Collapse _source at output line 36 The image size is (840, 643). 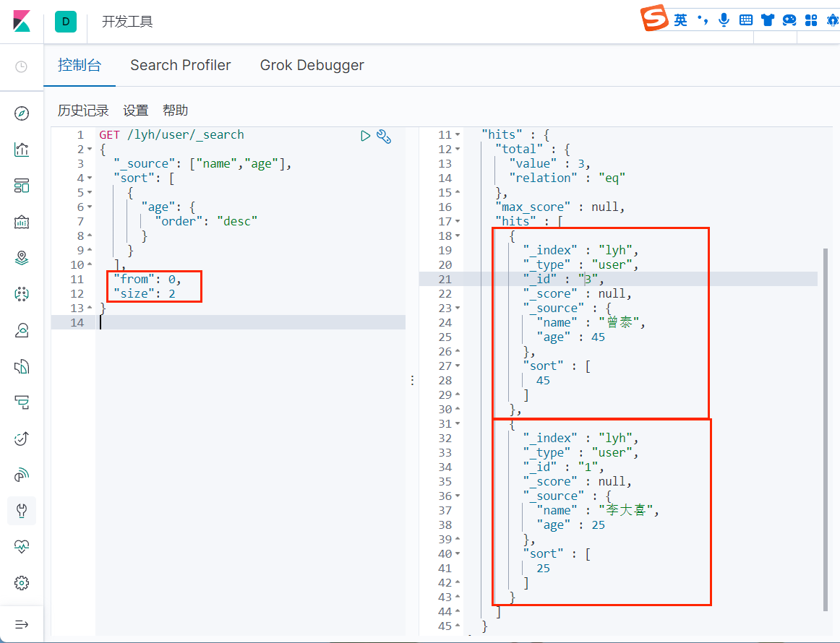tap(458, 496)
